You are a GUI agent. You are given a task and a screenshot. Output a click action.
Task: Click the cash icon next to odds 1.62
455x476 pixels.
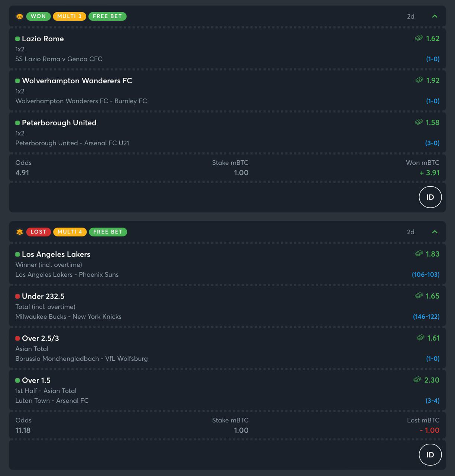tap(419, 38)
